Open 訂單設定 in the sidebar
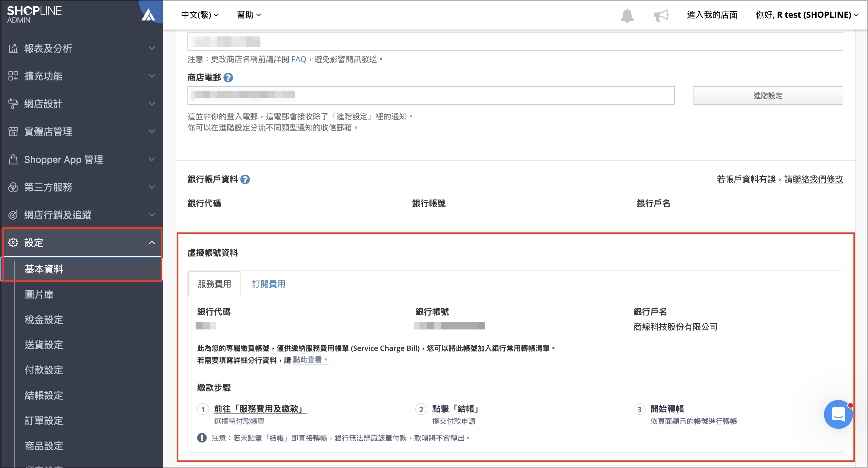868x468 pixels. [x=44, y=420]
